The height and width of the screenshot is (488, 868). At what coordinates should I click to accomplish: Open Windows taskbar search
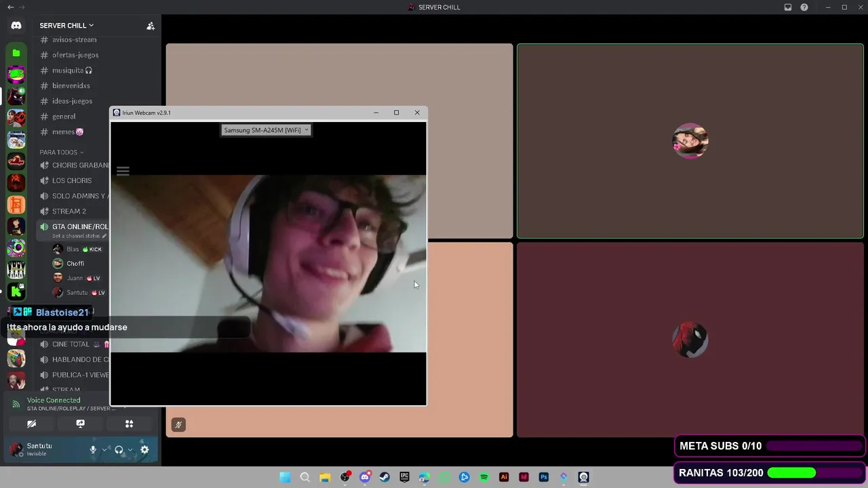pyautogui.click(x=305, y=477)
